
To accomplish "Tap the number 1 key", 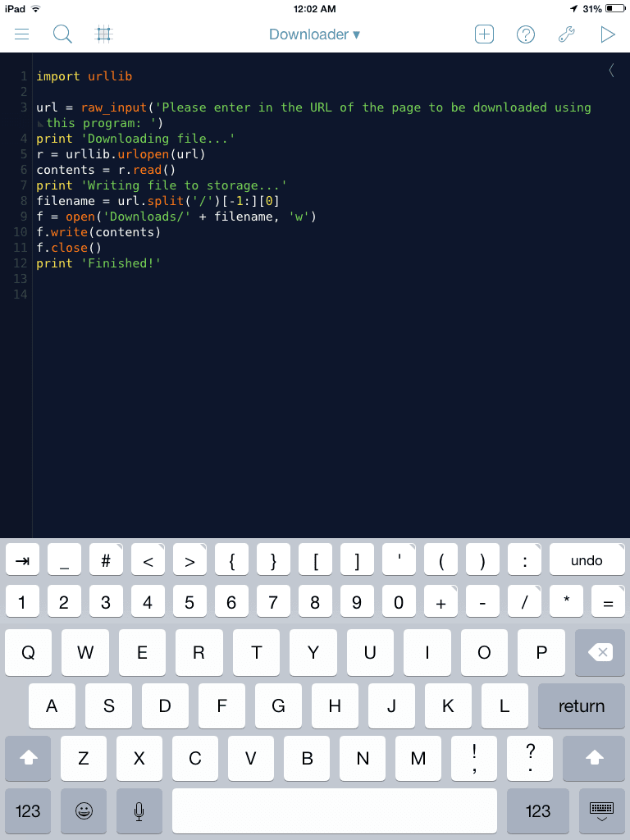I will click(x=22, y=601).
